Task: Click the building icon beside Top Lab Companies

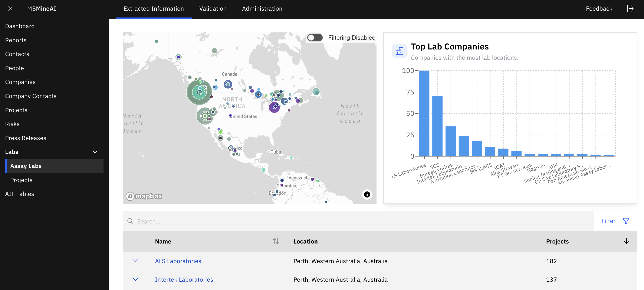Action: (399, 51)
